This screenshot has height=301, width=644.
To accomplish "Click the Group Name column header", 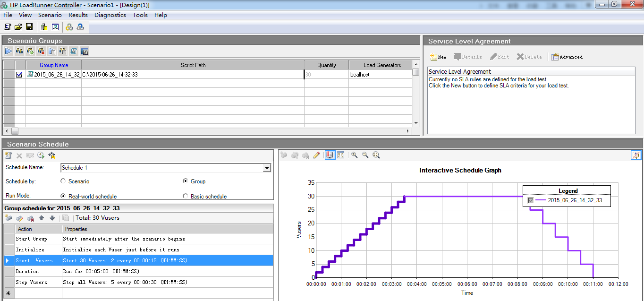I will (x=54, y=65).
